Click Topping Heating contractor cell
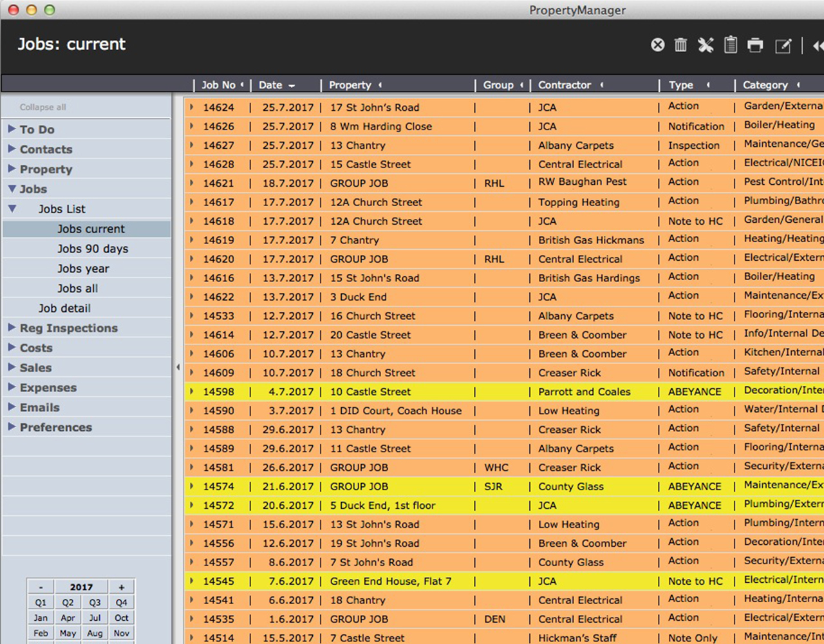Image resolution: width=824 pixels, height=644 pixels. [579, 202]
